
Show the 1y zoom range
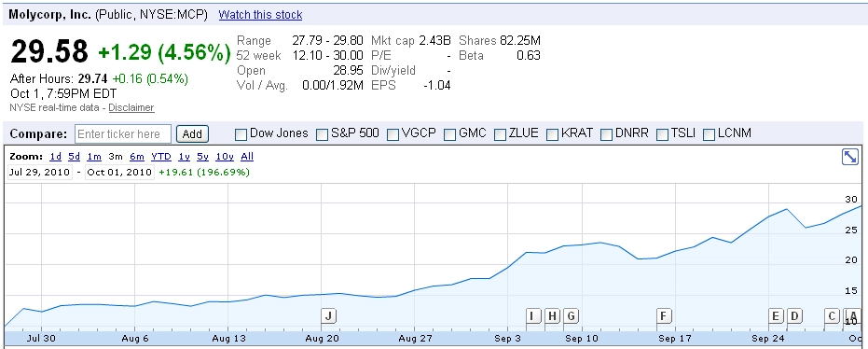[184, 157]
